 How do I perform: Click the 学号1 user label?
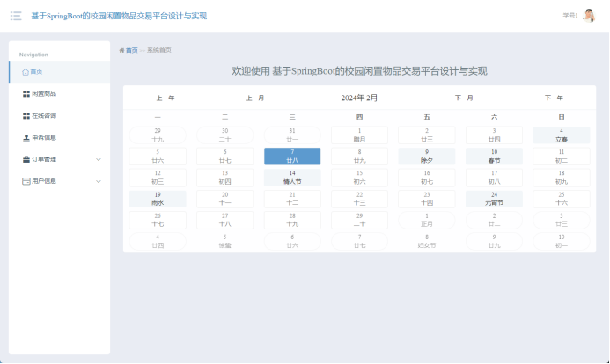[570, 16]
